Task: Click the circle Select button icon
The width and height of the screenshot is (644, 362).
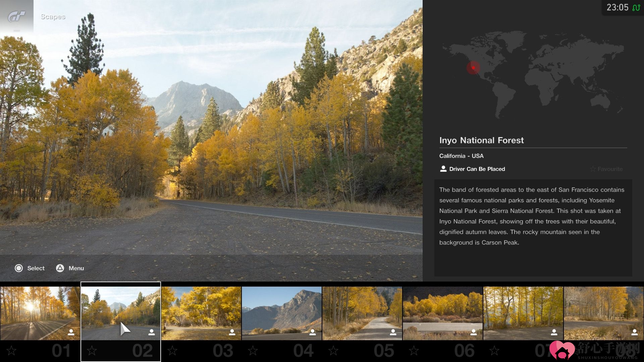Action: (x=19, y=268)
